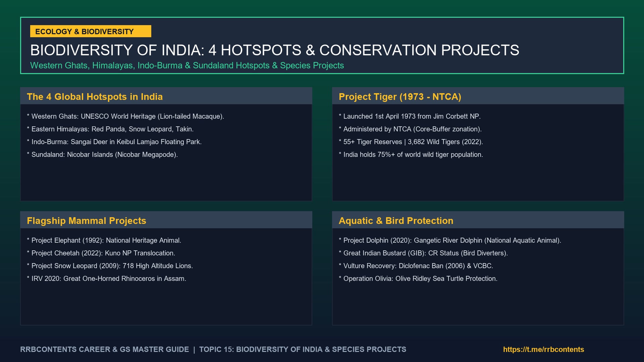
Task: Click Vulture Recovery Diclofenac Ban line
Action: (x=416, y=266)
